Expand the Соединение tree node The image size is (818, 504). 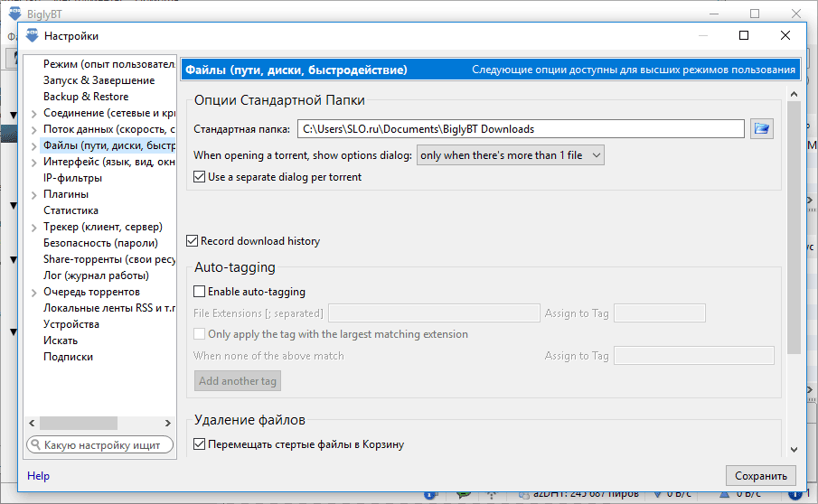click(x=34, y=114)
